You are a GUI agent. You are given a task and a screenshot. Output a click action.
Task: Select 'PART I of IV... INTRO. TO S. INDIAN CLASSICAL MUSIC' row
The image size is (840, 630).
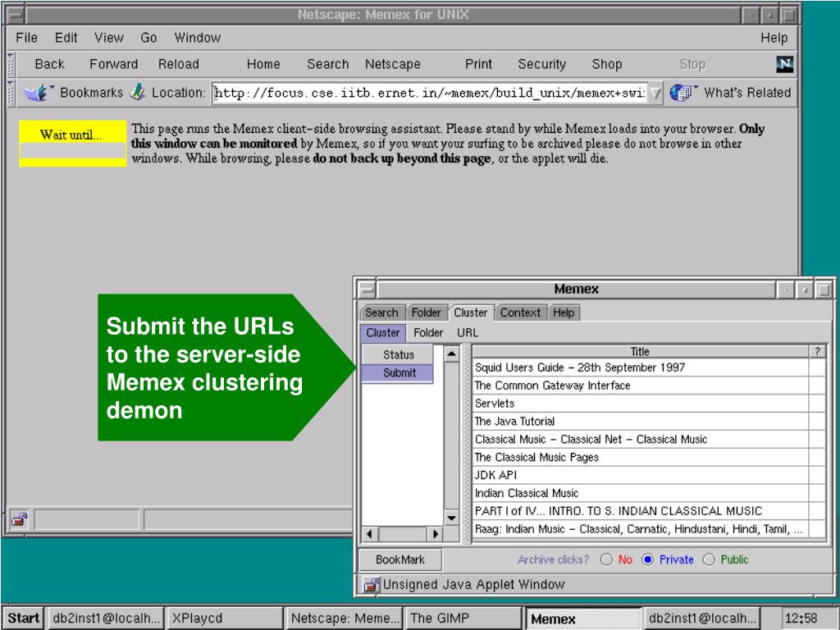[640, 511]
